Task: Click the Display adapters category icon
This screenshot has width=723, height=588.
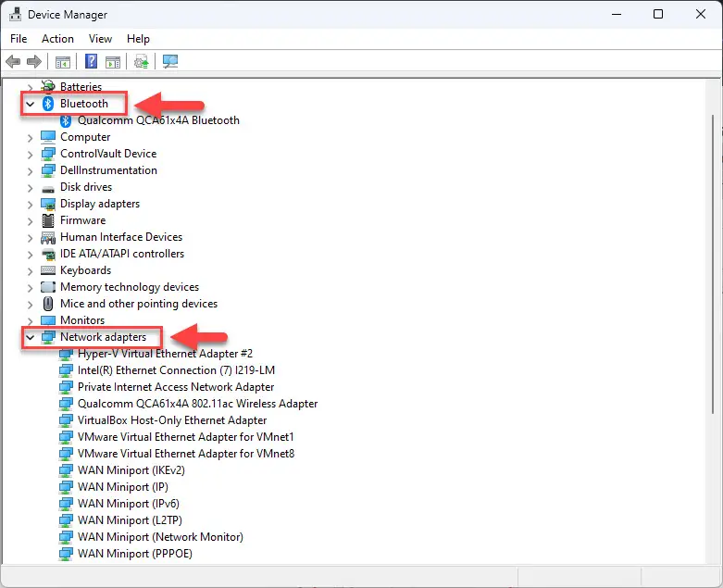Action: 48,204
